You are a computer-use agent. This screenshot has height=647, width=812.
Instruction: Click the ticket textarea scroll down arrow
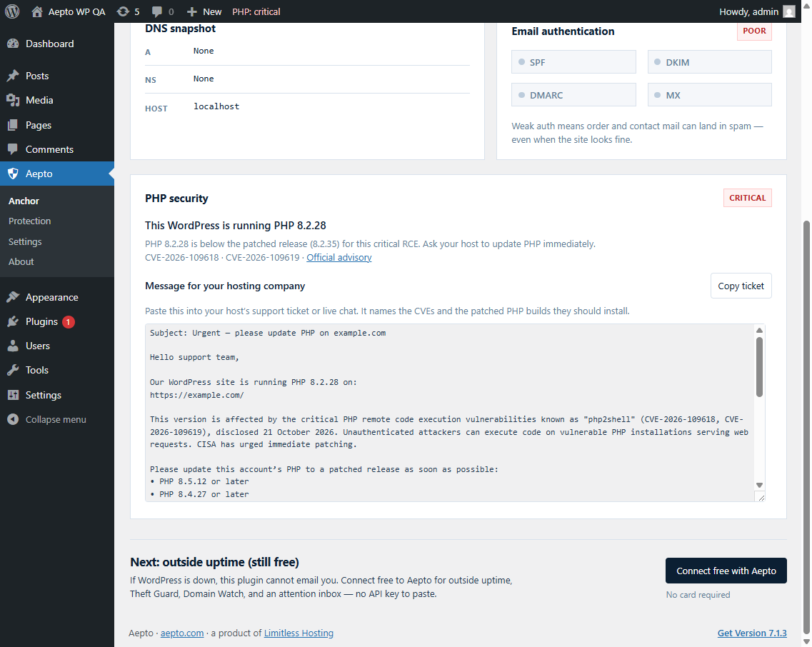[x=759, y=486]
